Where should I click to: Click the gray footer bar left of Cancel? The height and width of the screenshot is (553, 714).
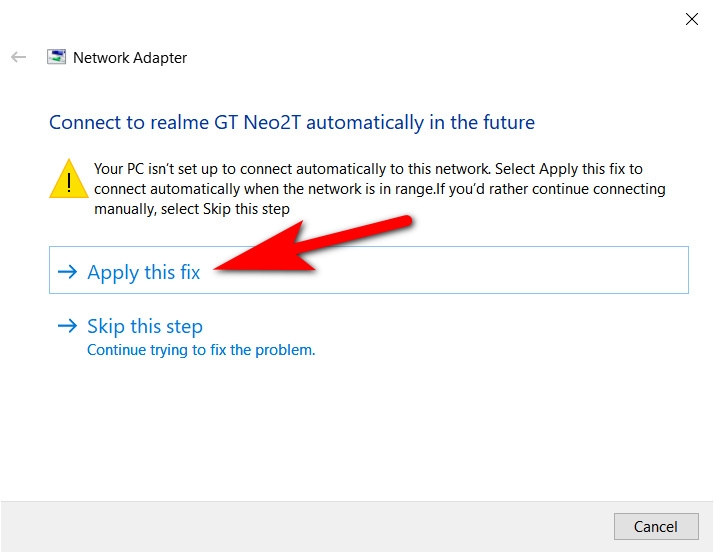(300, 526)
